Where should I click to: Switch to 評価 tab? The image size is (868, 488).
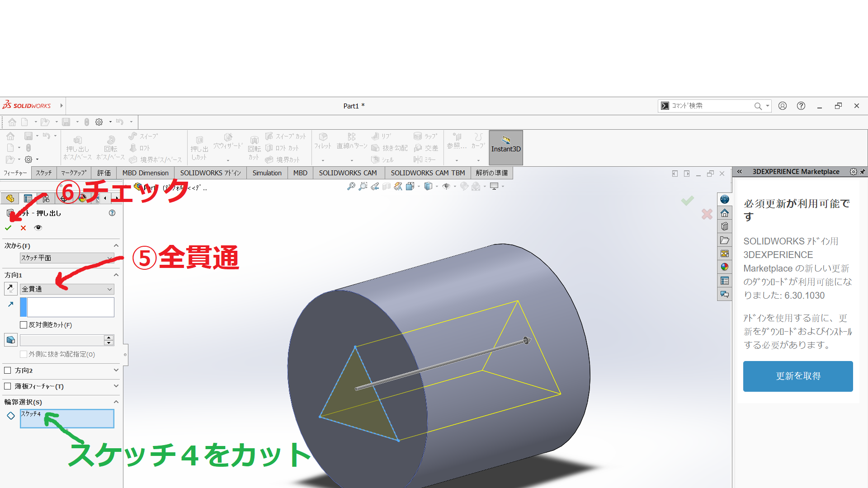[104, 173]
